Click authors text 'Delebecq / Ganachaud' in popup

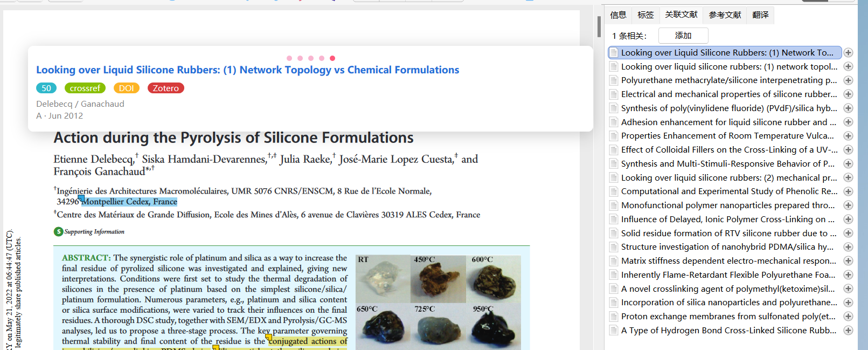pos(80,104)
